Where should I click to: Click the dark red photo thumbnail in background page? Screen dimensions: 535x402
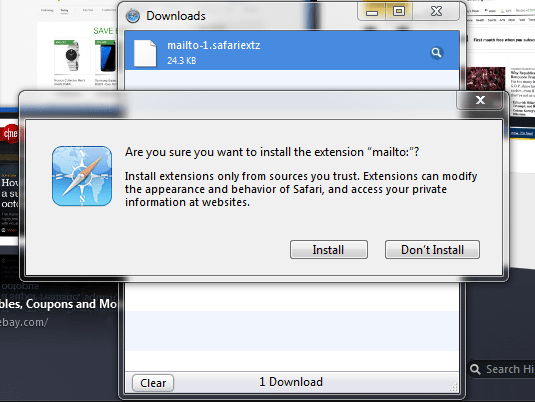[486, 79]
